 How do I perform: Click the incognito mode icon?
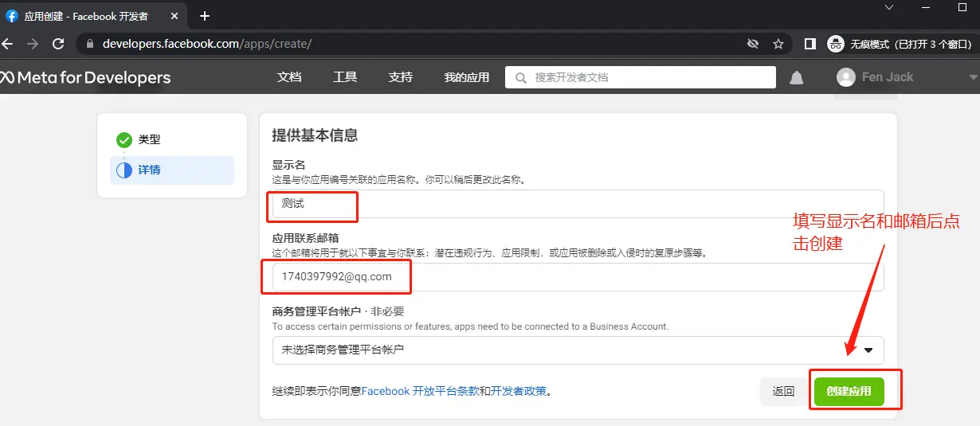(x=836, y=44)
